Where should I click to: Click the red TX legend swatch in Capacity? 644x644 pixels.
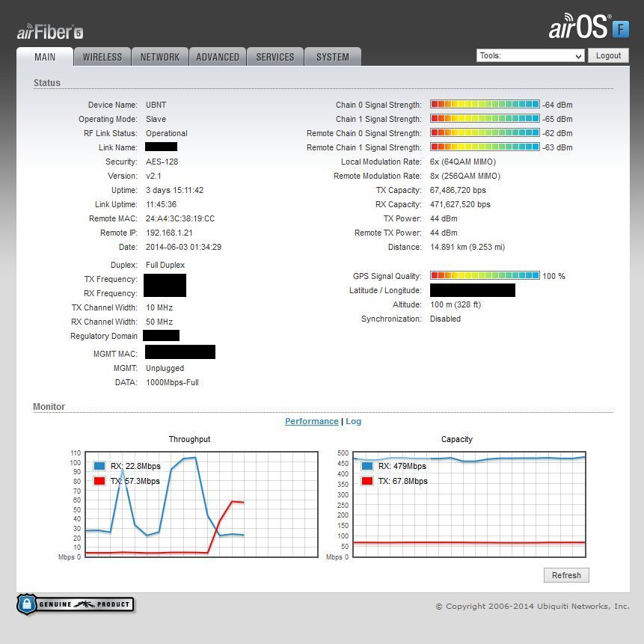pyautogui.click(x=367, y=481)
